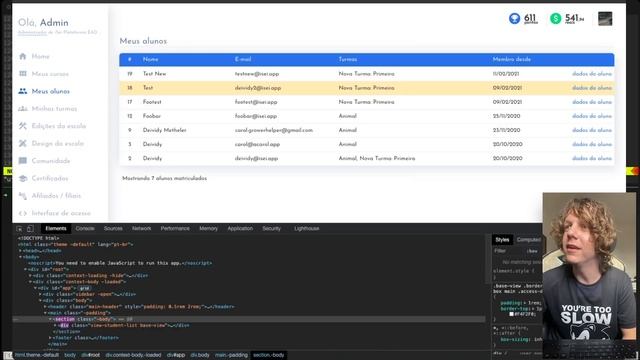Select the Animal, Nova Turma Primeira cell

point(377,158)
